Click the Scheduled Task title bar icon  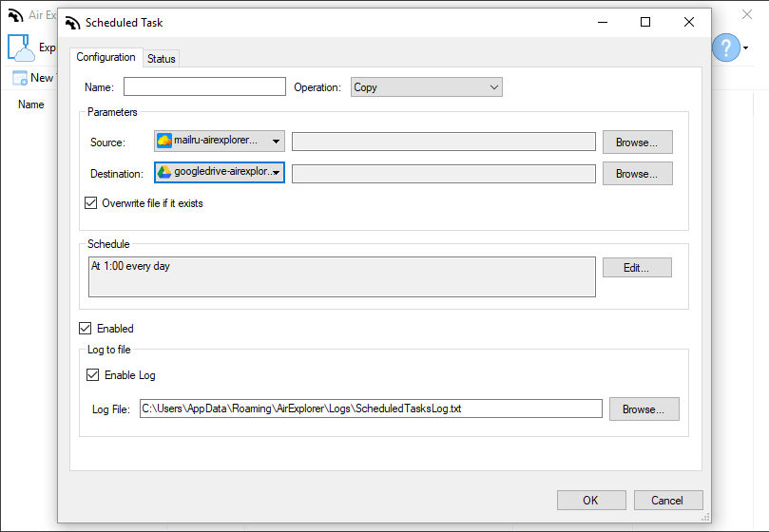[72, 23]
